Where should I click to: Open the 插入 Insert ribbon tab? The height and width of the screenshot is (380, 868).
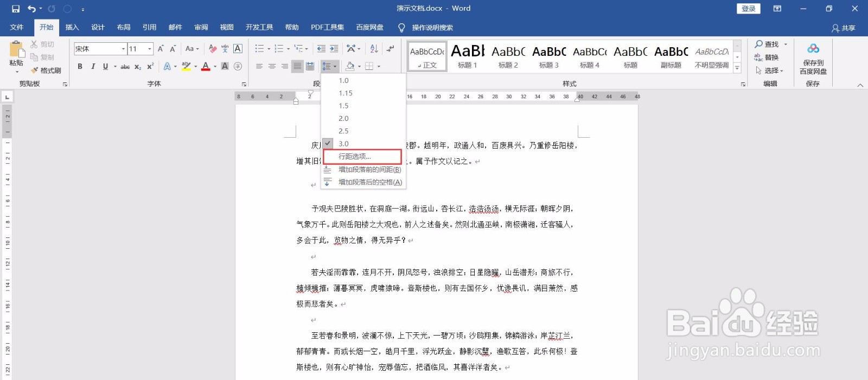[72, 28]
